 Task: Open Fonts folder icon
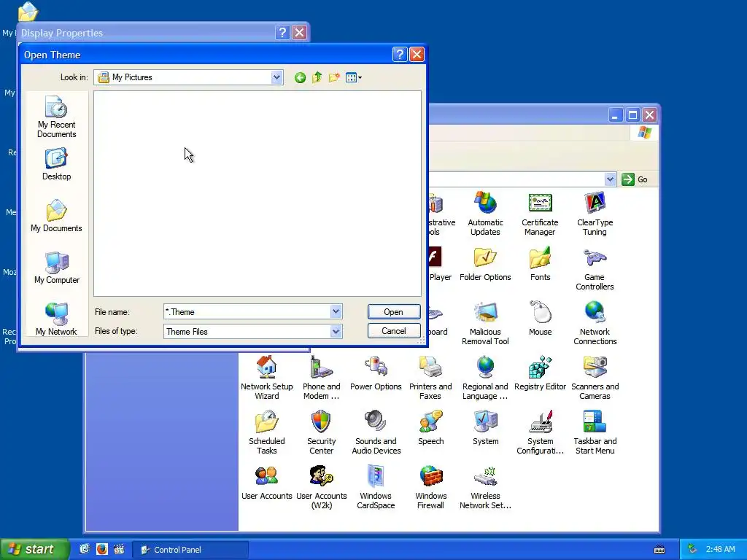point(540,265)
